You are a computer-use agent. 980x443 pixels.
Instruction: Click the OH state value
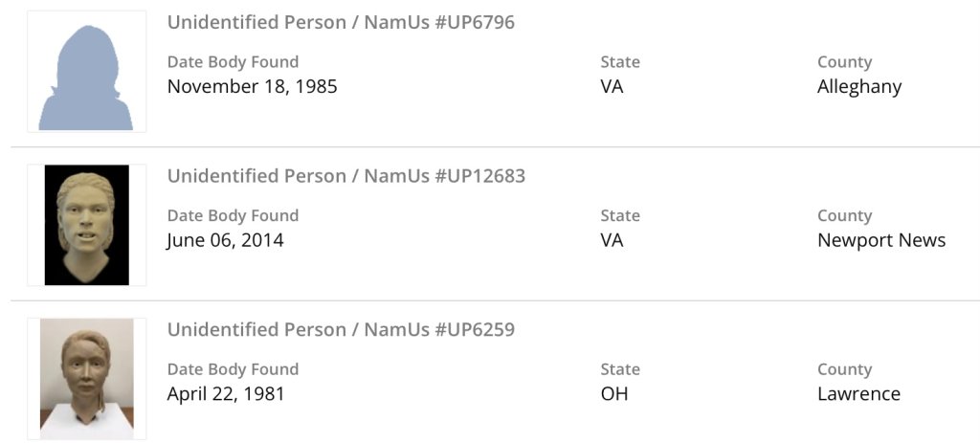pyautogui.click(x=614, y=393)
